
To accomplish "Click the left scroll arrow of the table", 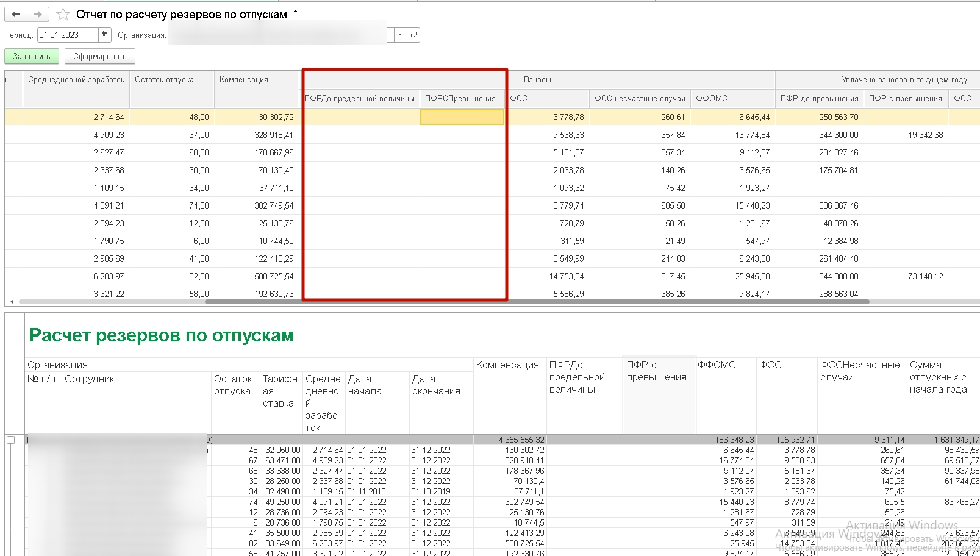I will [x=12, y=302].
